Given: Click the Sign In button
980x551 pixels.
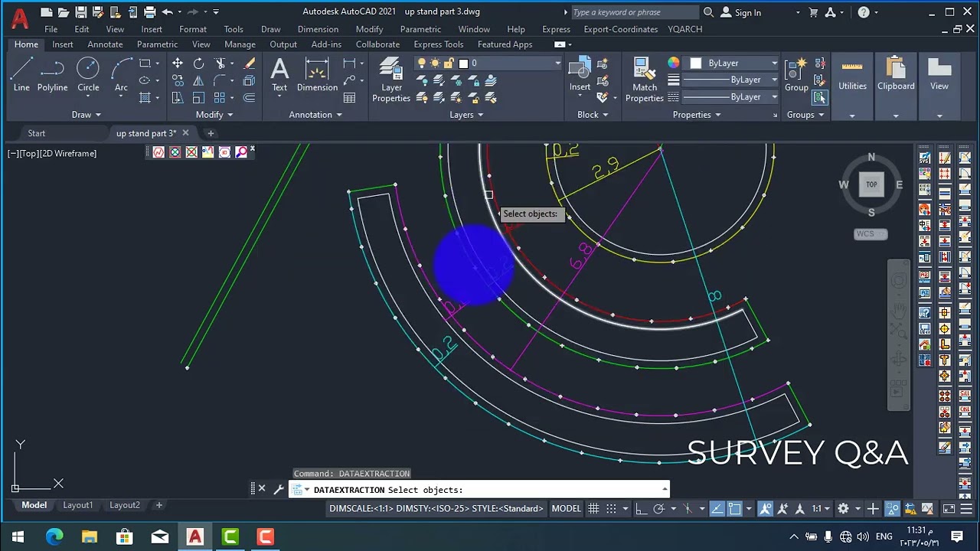Looking at the screenshot, I should pos(741,13).
